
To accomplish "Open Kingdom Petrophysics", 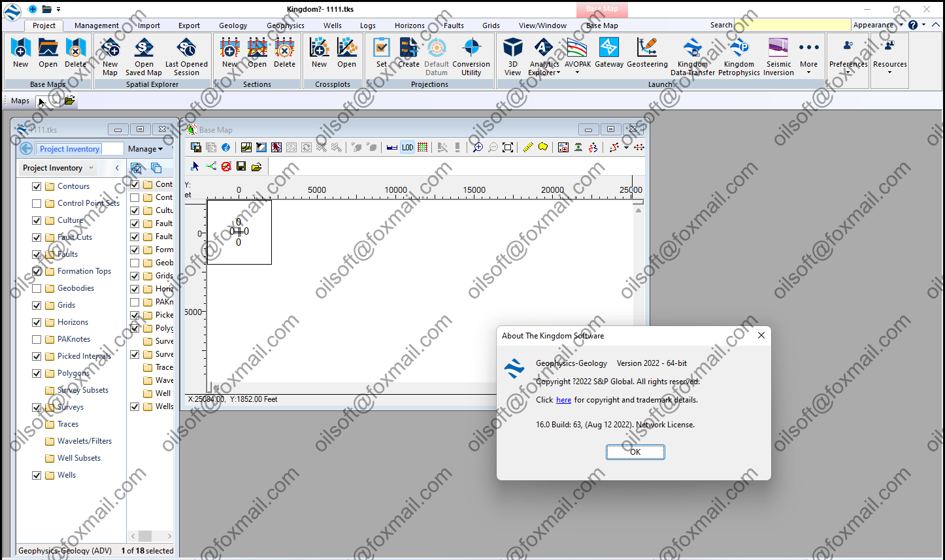I will point(739,56).
